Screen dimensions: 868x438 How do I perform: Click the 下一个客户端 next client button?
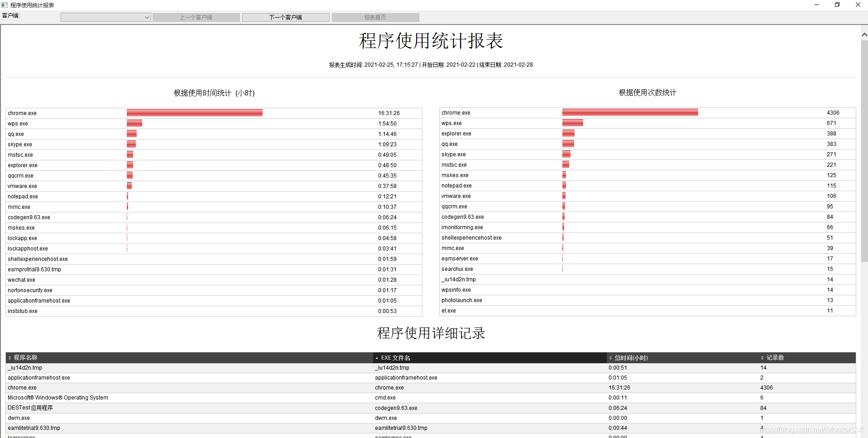pyautogui.click(x=286, y=17)
